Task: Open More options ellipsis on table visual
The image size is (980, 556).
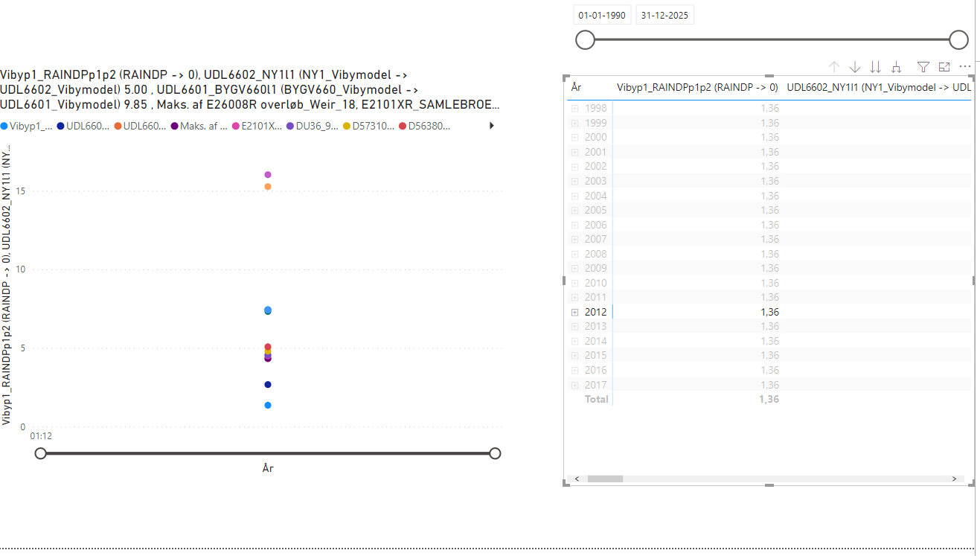Action: (x=966, y=67)
